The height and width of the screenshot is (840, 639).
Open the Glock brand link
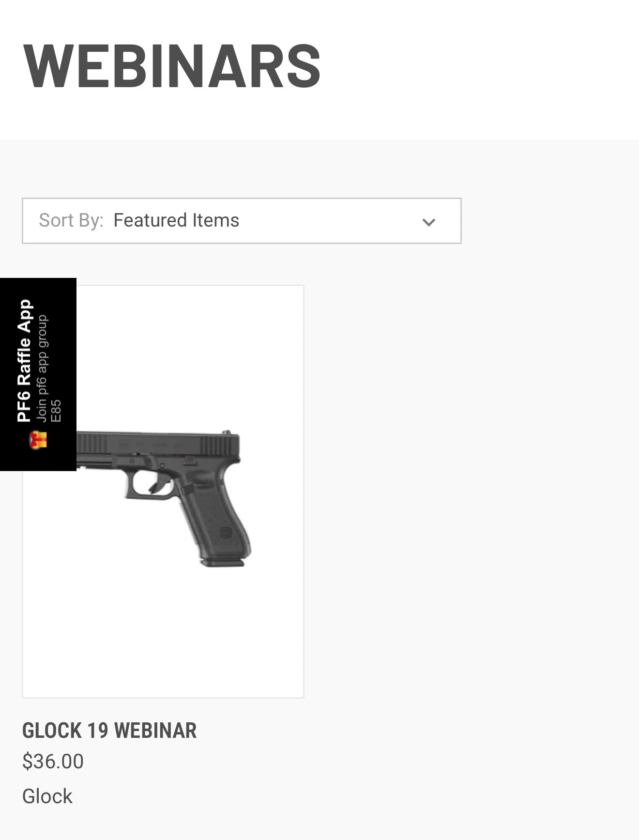coord(47,796)
